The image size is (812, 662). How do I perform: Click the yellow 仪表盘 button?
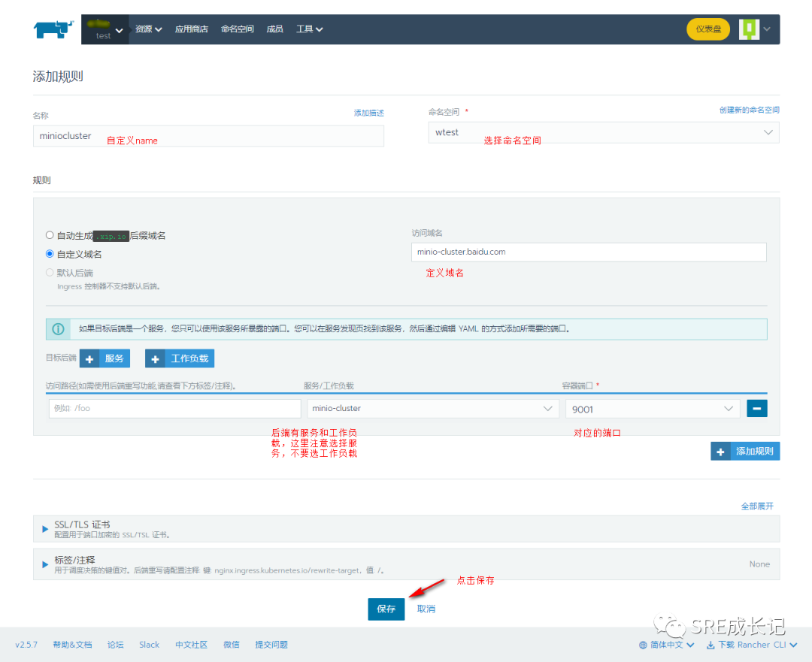(708, 29)
